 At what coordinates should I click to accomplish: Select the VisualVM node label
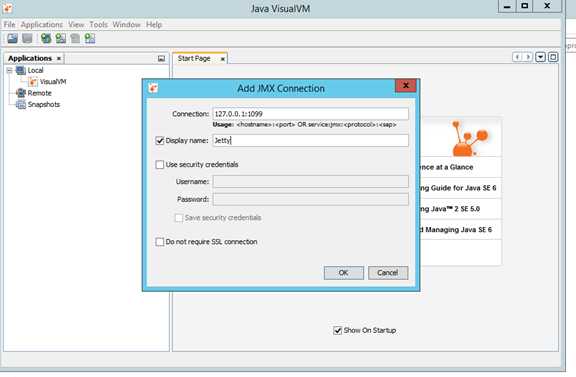click(53, 82)
